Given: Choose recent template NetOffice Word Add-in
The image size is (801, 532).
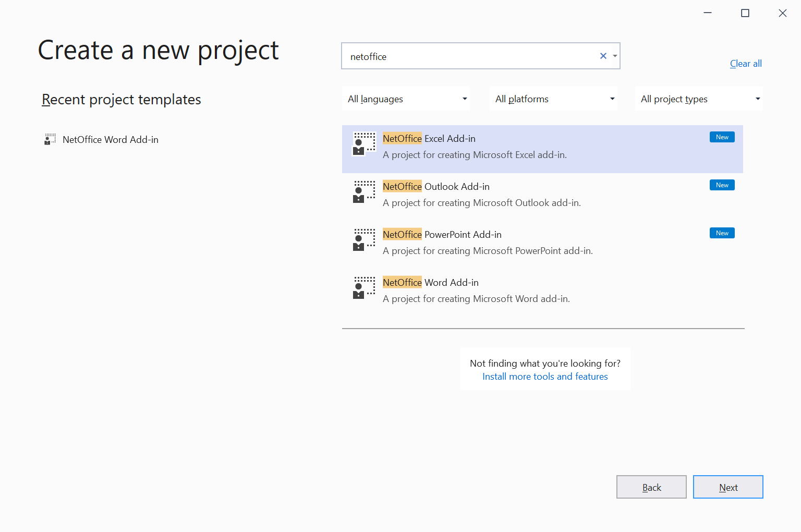Looking at the screenshot, I should coord(111,140).
